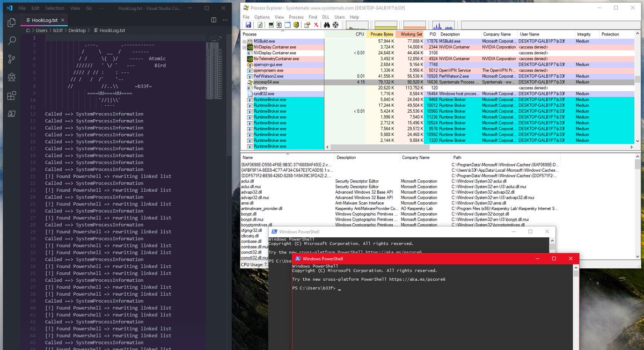Select PerfWatson2.exe process row
Viewport: 644px width, 350px height.
pos(437,76)
